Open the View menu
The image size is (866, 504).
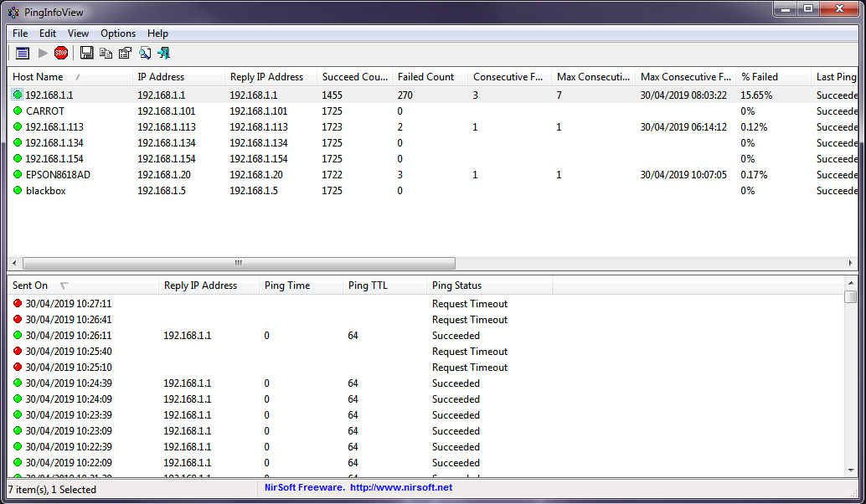[78, 33]
